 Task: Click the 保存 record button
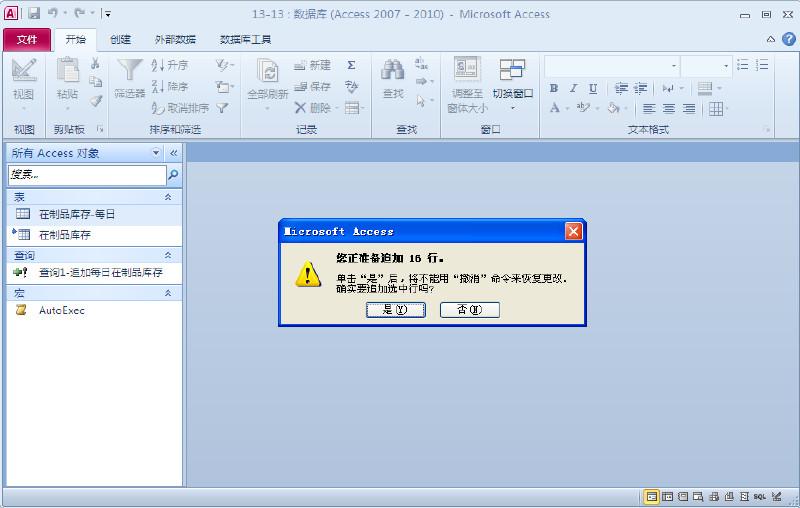(312, 86)
